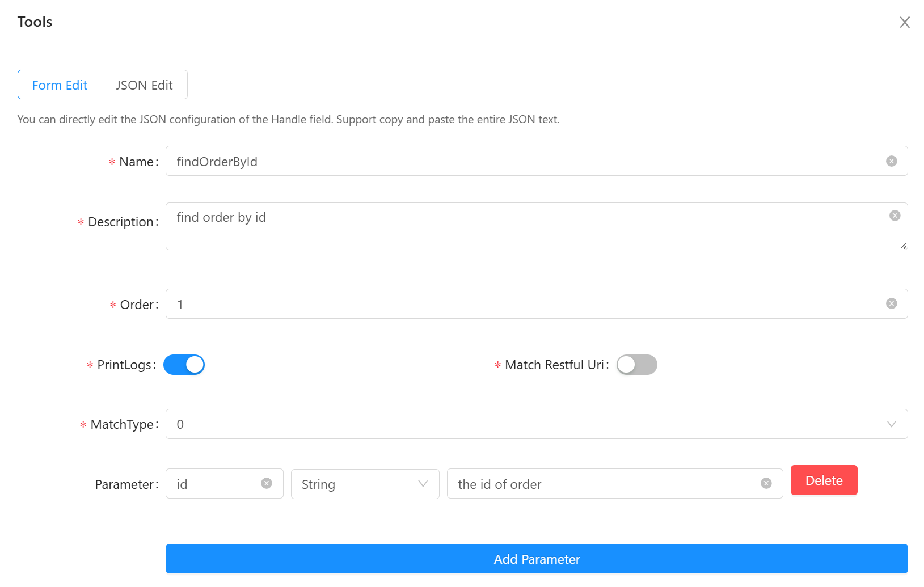The width and height of the screenshot is (924, 587).
Task: Close the Tools dialog
Action: [x=904, y=22]
